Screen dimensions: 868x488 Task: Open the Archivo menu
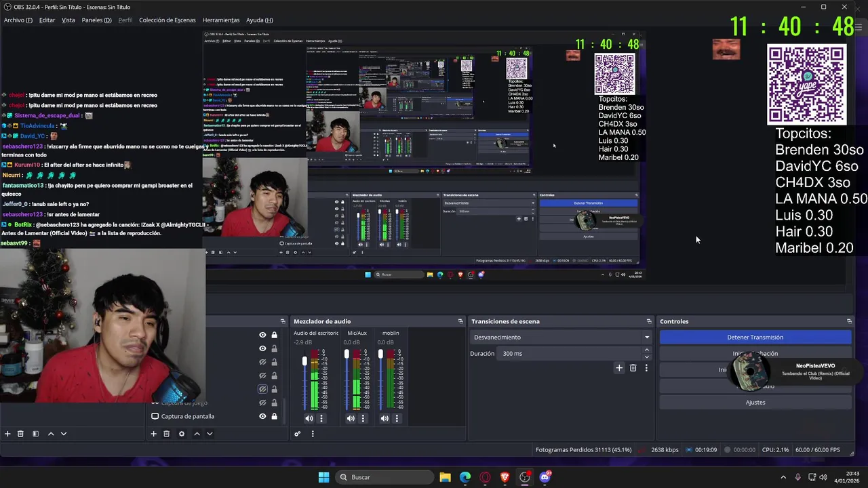(18, 20)
